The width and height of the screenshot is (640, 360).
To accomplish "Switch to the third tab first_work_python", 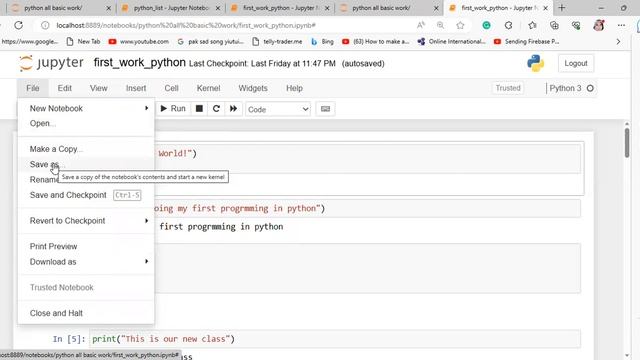I will (x=280, y=8).
